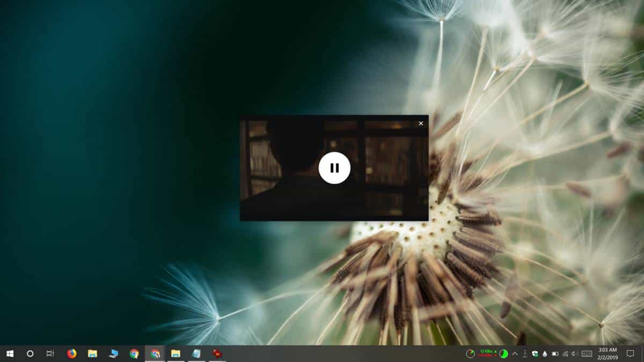Click the network speed readout in tray
Viewport: 644px width, 362px height.
[x=488, y=353]
